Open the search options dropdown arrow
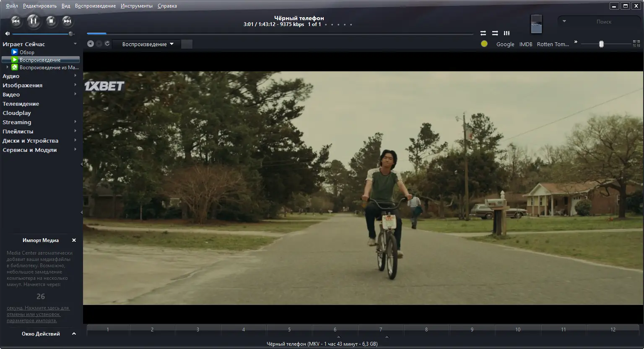 pos(564,21)
